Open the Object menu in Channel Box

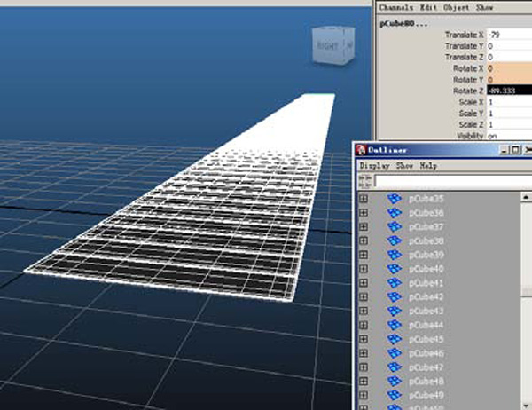point(457,7)
